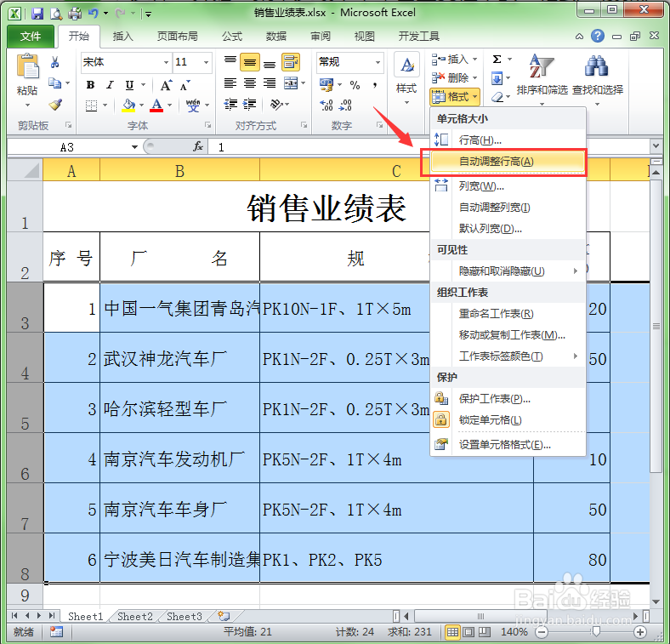
Task: Click the comma style icon
Action: coord(375,85)
